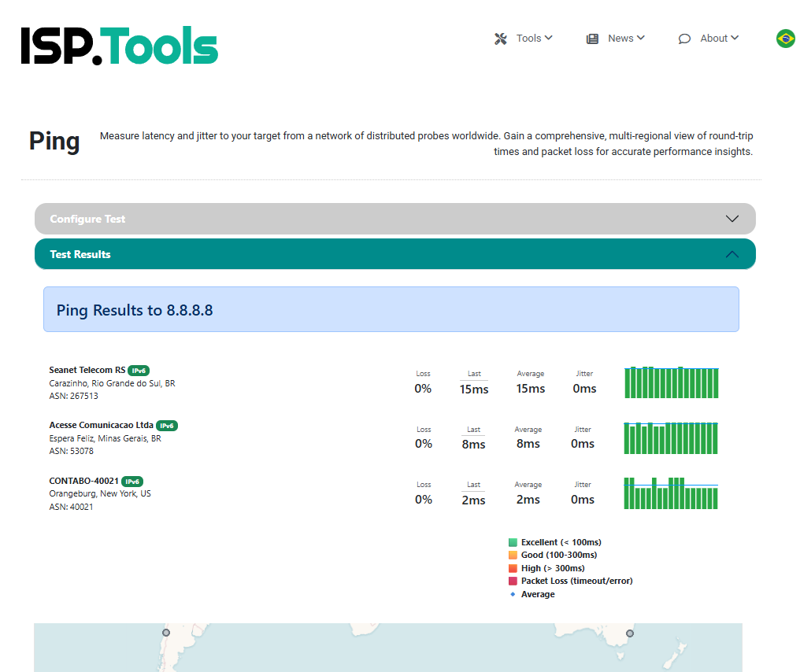Viewport: 800px width, 672px height.
Task: Click the ISP.Tools logo
Action: (119, 45)
